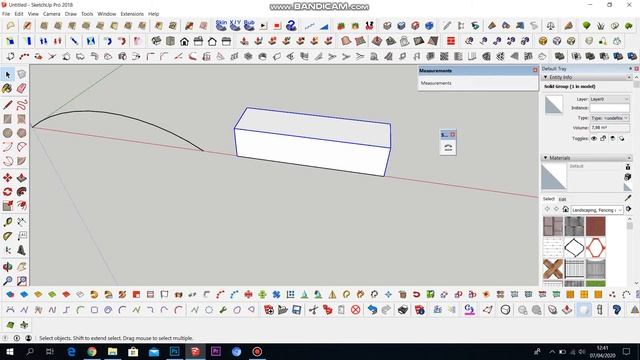Select the red brick material swatch
This screenshot has height=360, width=640.
pyautogui.click(x=596, y=227)
